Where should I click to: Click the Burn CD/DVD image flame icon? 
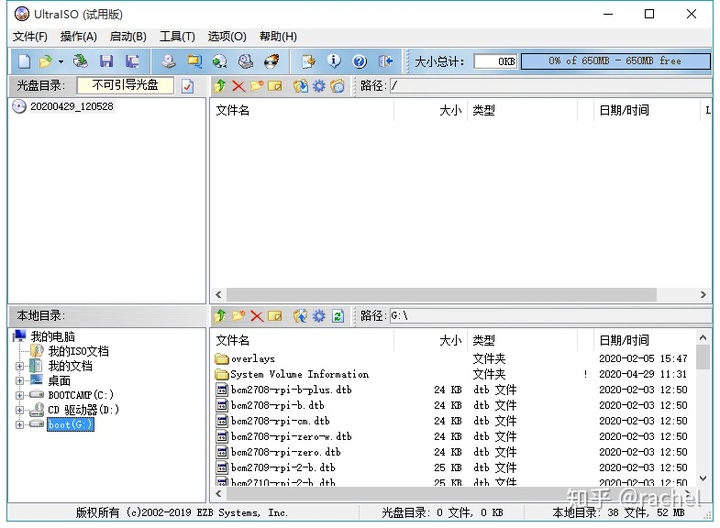[272, 61]
